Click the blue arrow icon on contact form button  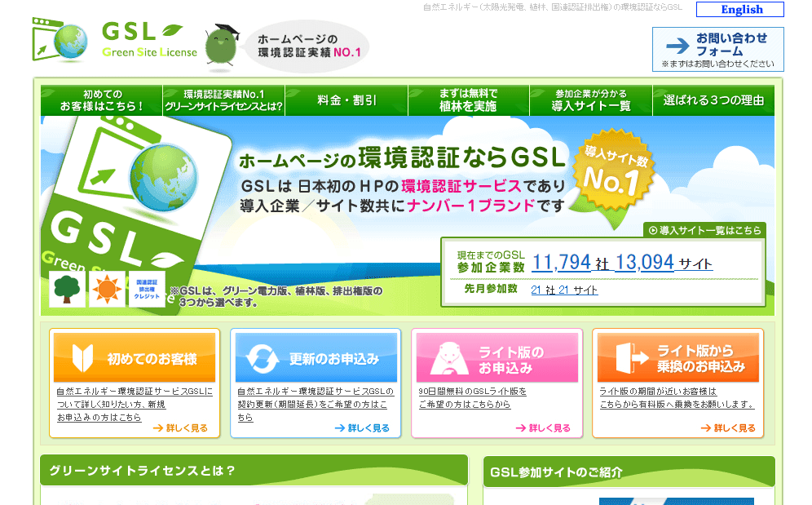[677, 46]
